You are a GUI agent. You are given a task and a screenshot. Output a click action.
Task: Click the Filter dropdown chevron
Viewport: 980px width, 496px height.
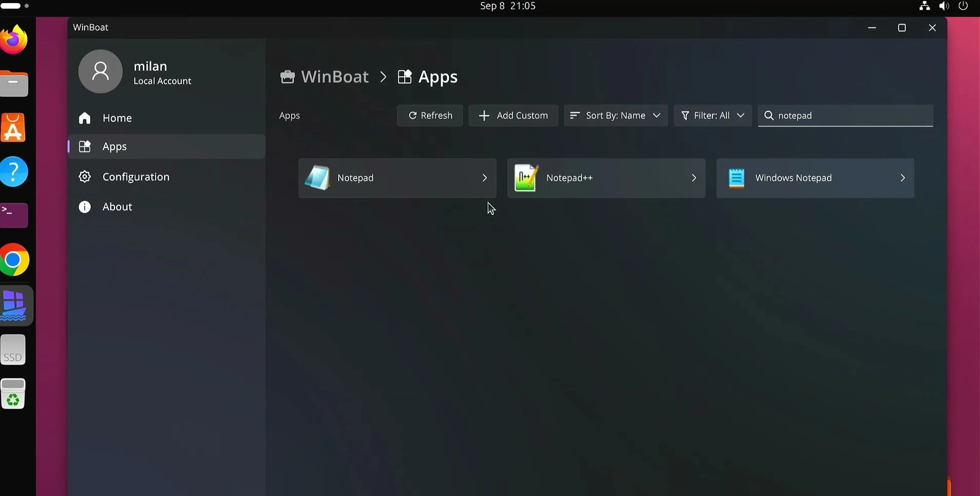[x=741, y=116]
